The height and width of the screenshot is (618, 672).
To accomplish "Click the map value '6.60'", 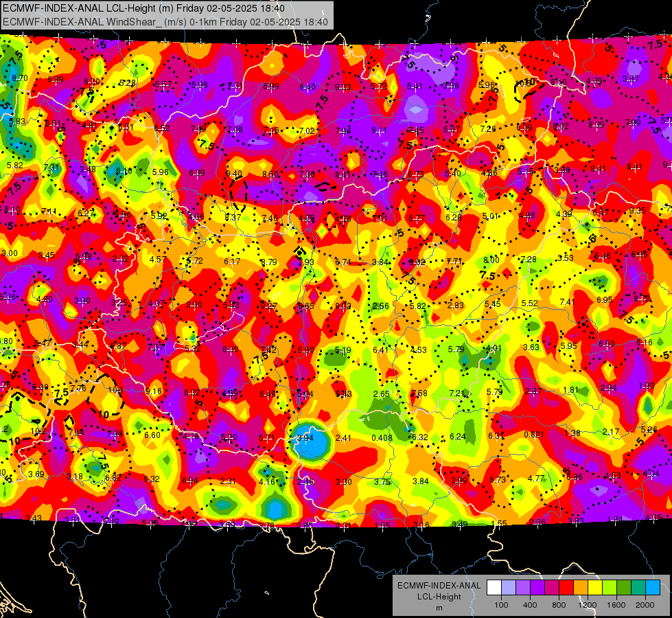I will coord(152,435).
